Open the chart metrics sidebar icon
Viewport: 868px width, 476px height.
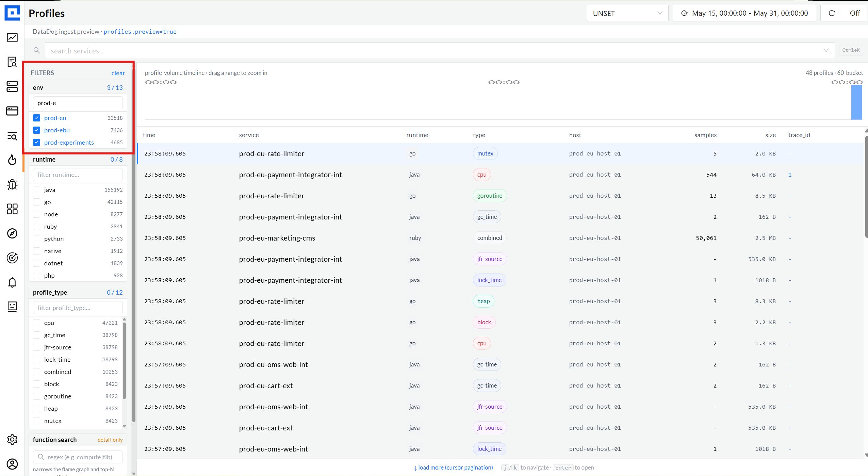click(12, 37)
